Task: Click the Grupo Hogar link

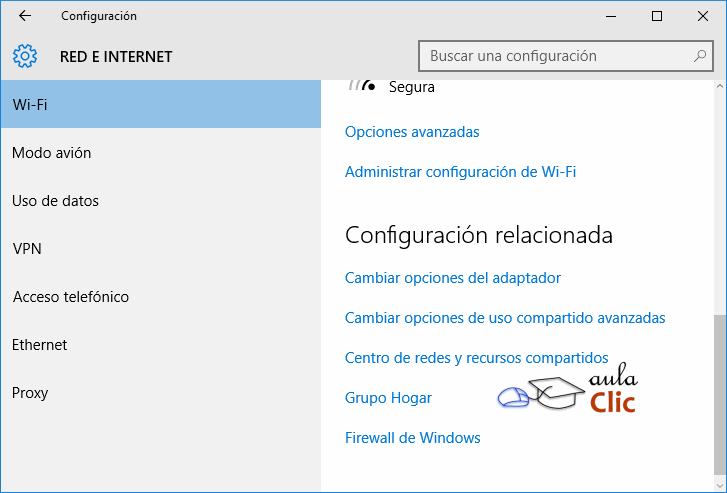Action: pos(388,398)
